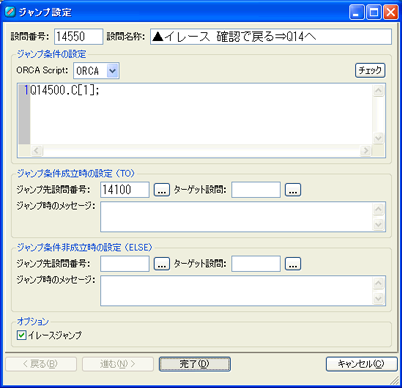The height and width of the screenshot is (388, 402).
Task: Open ELSE target question browse button
Action: (293, 264)
